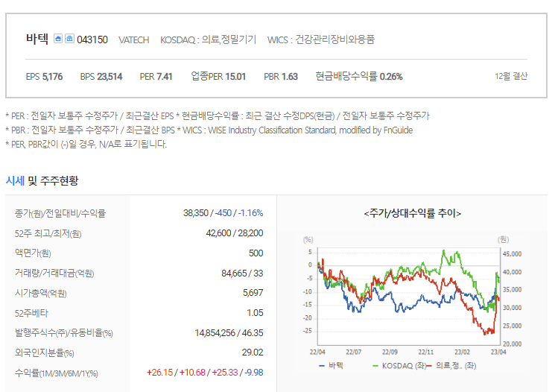Click KOSDAQ : 의료,정밀기기 classification
Viewport: 555px width, 392px height.
click(x=208, y=39)
